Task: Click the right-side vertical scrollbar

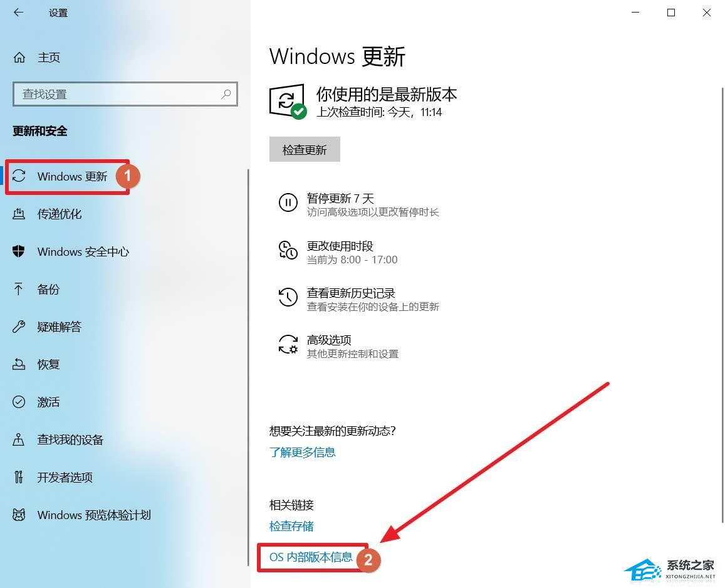Action: tap(722, 305)
